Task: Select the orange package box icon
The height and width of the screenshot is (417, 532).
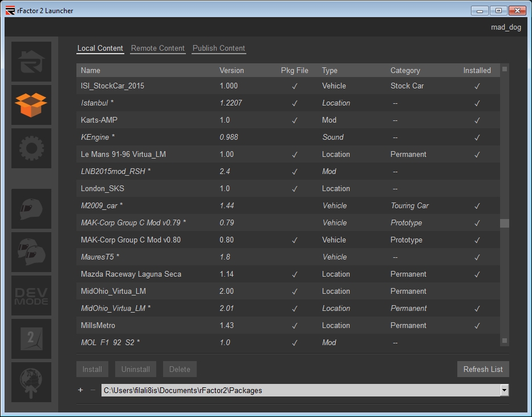Action: 31,105
